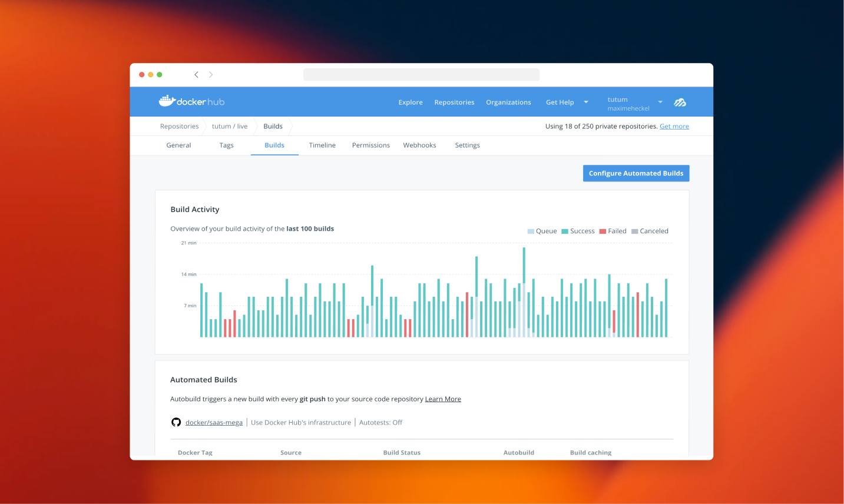Image resolution: width=844 pixels, height=504 pixels.
Task: Click the Docker Hub whale logo
Action: tap(167, 101)
